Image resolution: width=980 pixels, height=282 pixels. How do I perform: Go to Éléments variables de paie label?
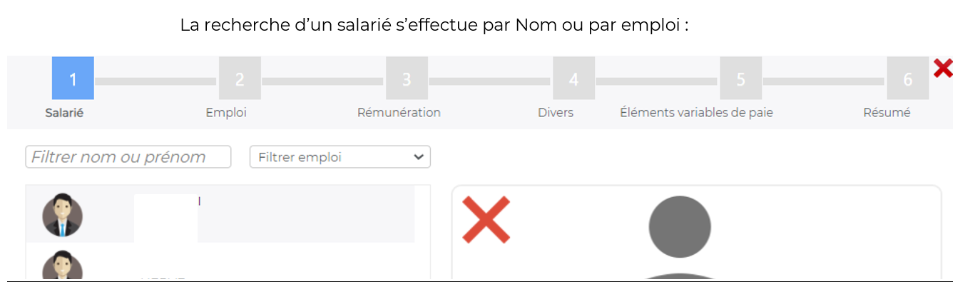pyautogui.click(x=696, y=113)
